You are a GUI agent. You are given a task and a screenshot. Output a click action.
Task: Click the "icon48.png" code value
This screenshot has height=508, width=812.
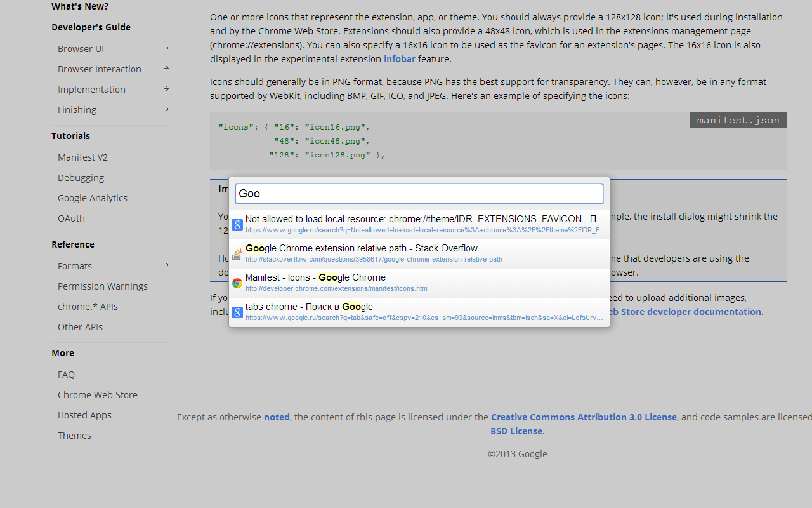coord(334,141)
